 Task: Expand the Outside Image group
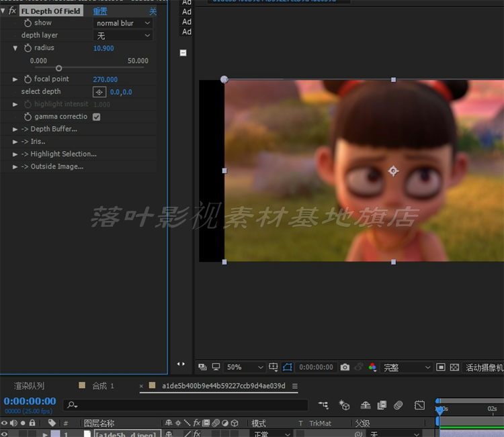point(15,167)
